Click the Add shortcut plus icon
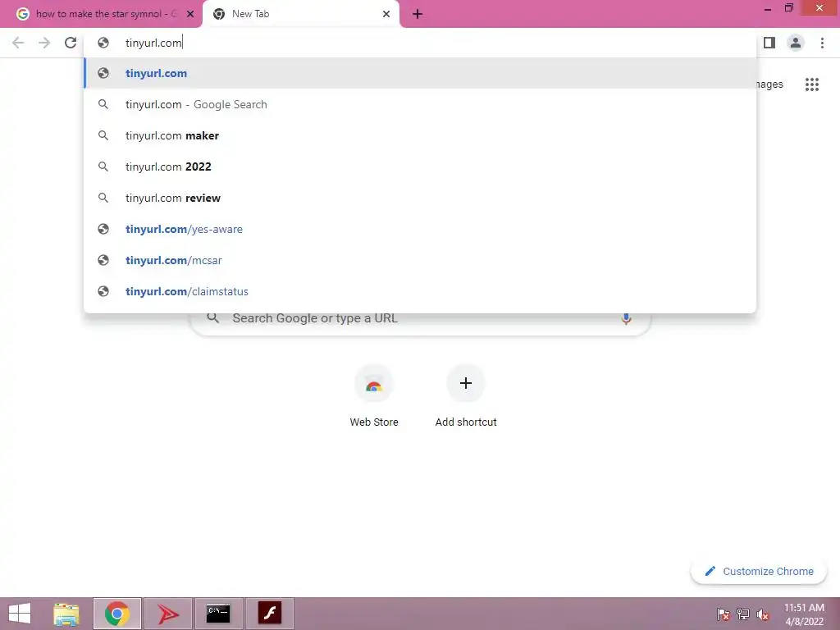Image resolution: width=840 pixels, height=630 pixels. click(x=466, y=384)
